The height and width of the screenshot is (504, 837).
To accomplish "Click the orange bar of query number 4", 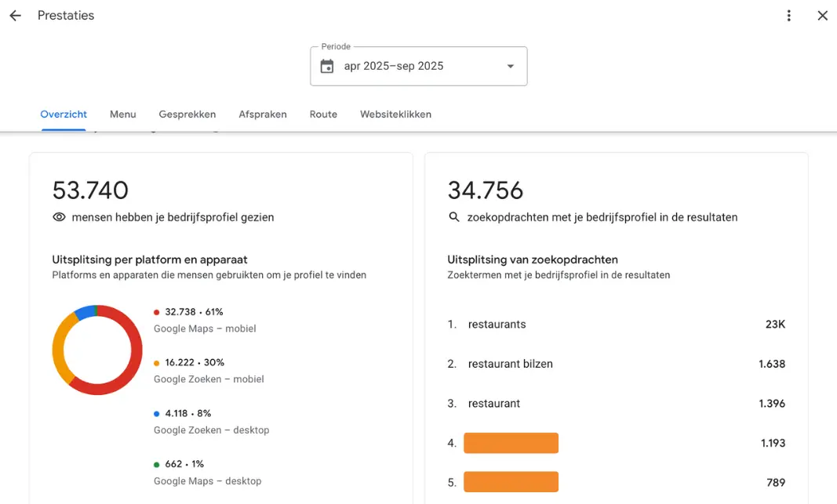I will (x=511, y=443).
